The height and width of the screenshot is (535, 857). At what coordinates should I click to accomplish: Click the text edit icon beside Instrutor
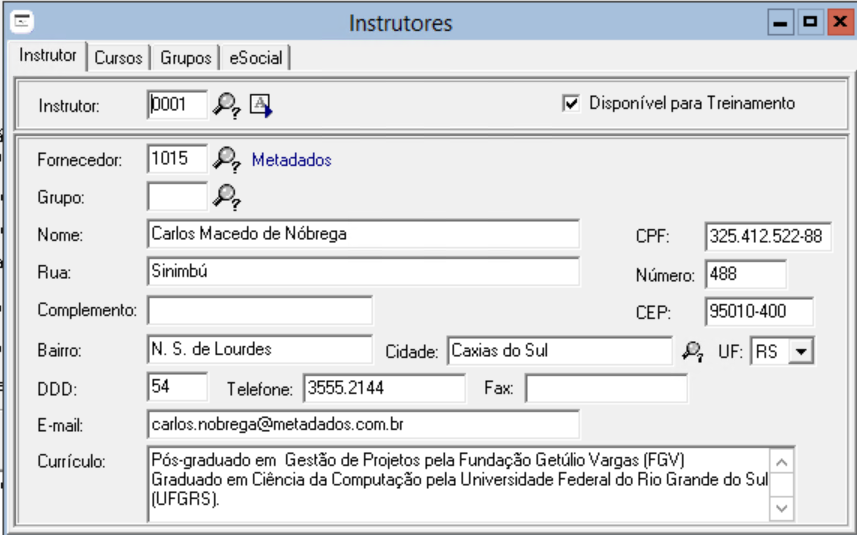coord(260,104)
